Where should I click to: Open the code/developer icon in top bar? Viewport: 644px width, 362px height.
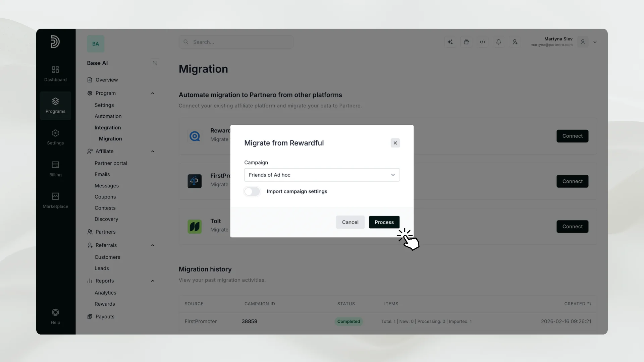(x=482, y=42)
